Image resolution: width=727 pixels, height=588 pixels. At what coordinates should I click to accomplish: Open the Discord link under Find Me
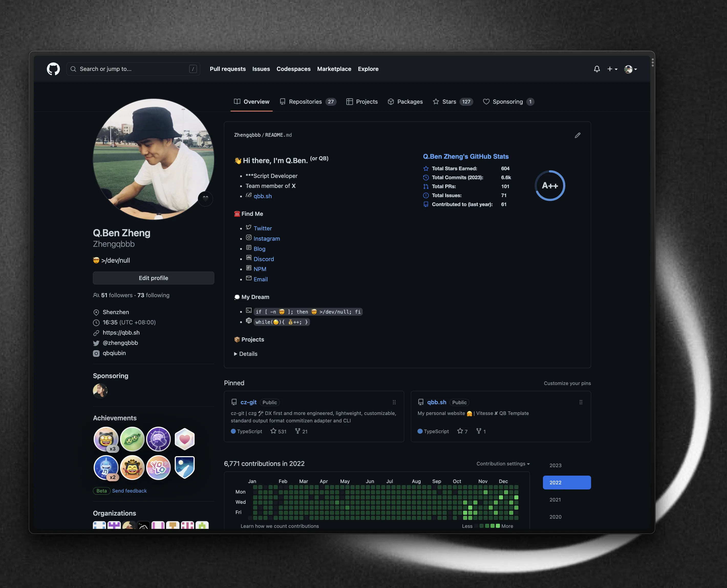263,259
